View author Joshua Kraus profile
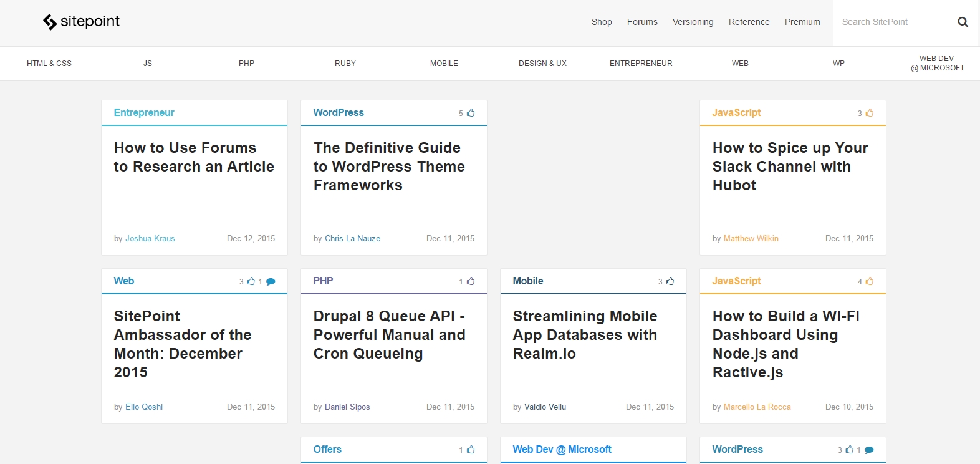Image resolution: width=980 pixels, height=464 pixels. [x=150, y=239]
